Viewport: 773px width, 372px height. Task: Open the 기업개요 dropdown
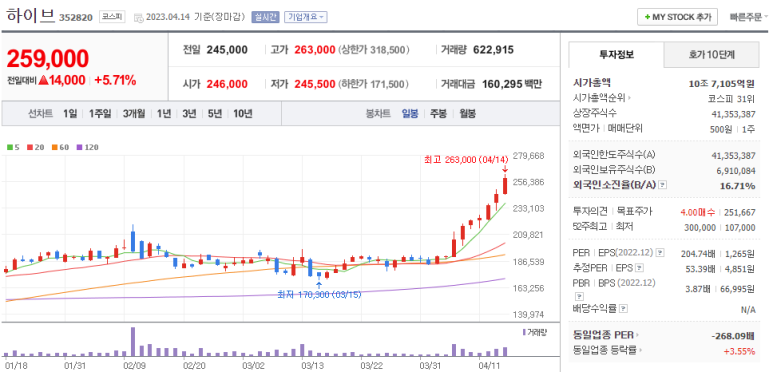pyautogui.click(x=306, y=17)
